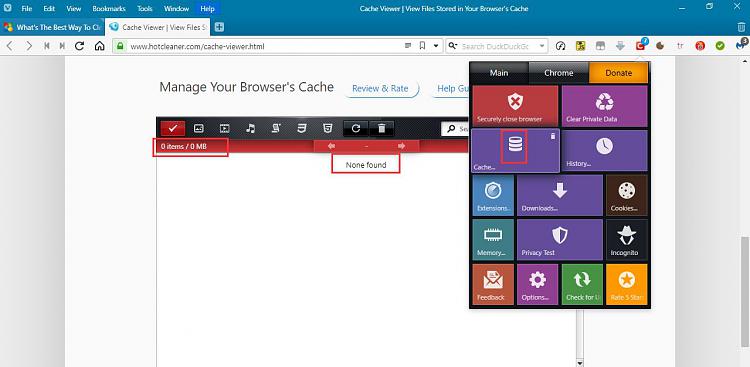The image size is (750, 367).
Task: Open the Help menu
Action: 208,9
